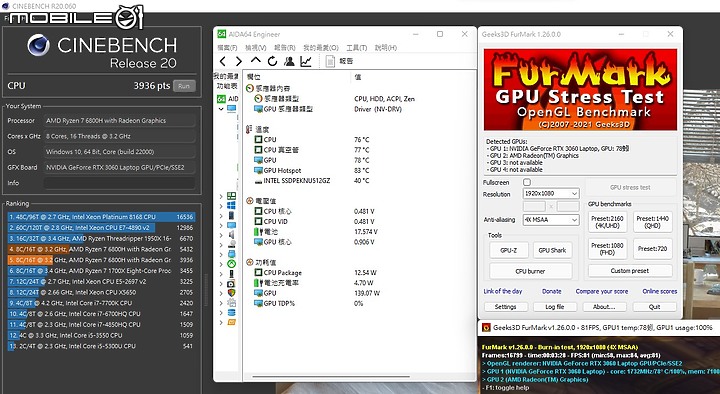Image resolution: width=720 pixels, height=394 pixels.
Task: Go back in AIDA64 toolbar
Action: tap(223, 61)
